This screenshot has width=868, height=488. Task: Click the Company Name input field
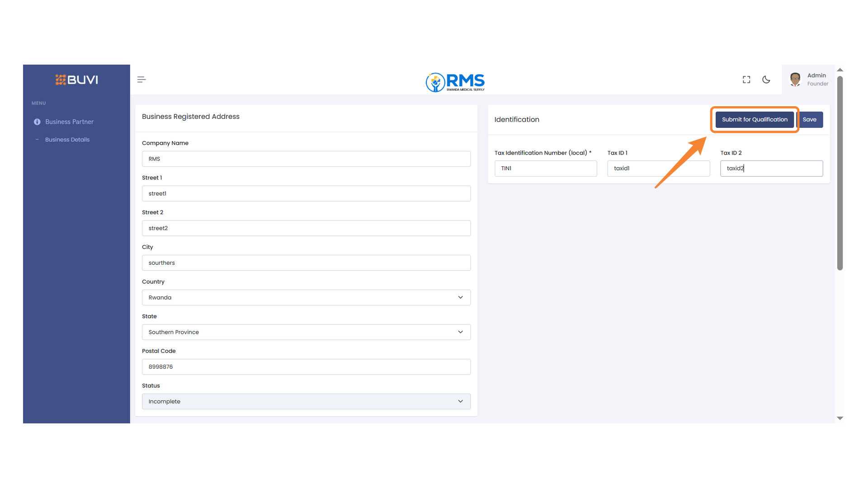306,159
